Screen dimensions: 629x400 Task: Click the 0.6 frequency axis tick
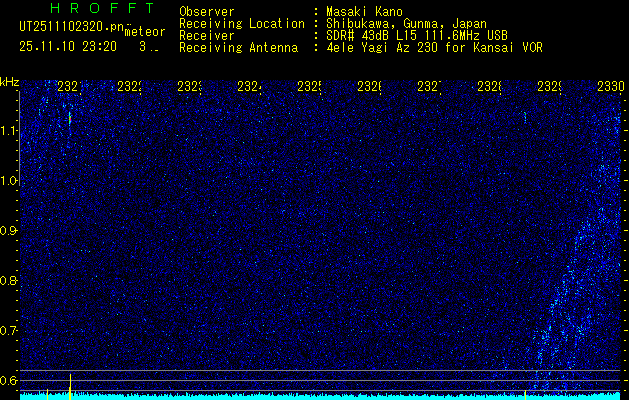(9, 381)
